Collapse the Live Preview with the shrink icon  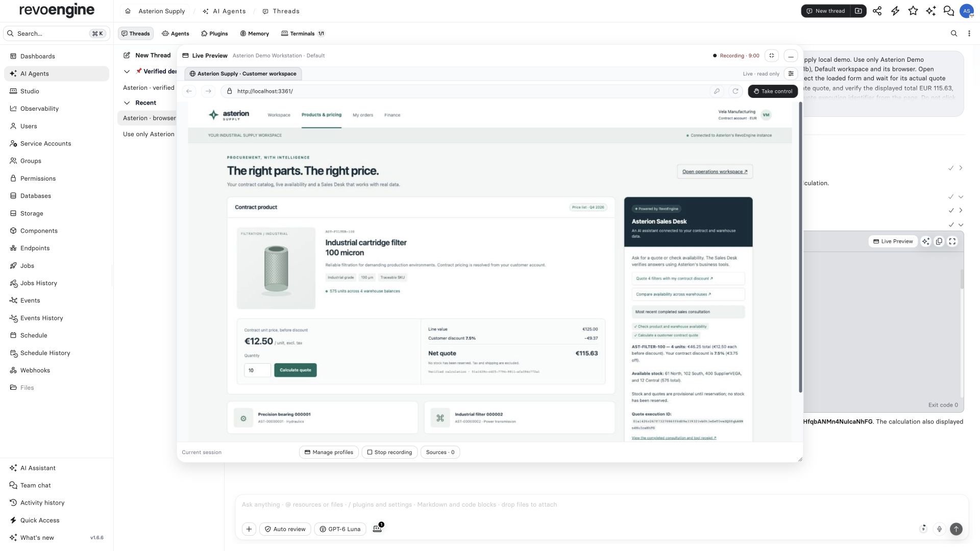(x=772, y=56)
